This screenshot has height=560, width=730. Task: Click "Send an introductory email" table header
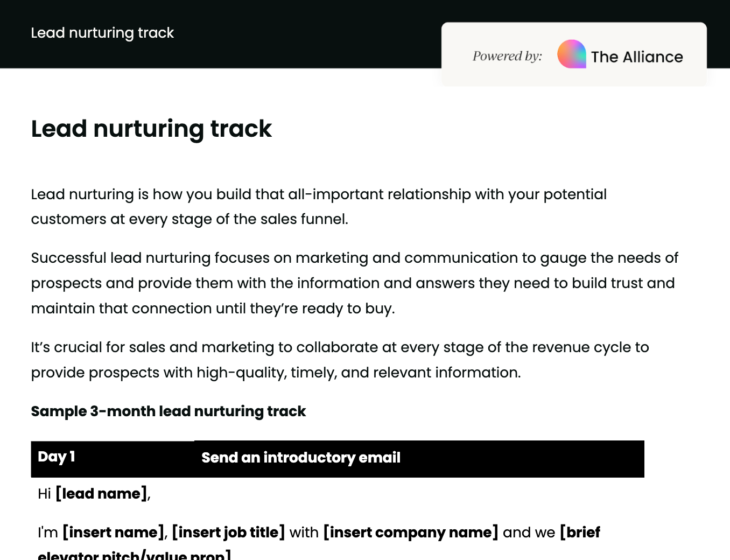(x=300, y=458)
